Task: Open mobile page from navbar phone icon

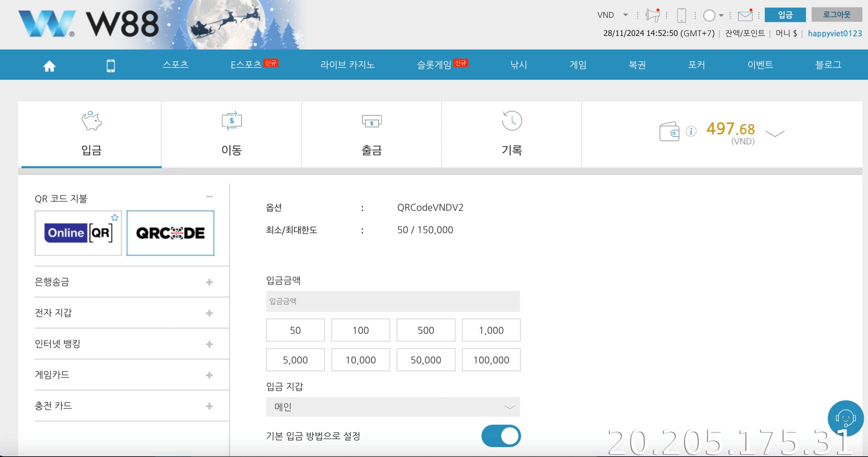Action: 111,66
